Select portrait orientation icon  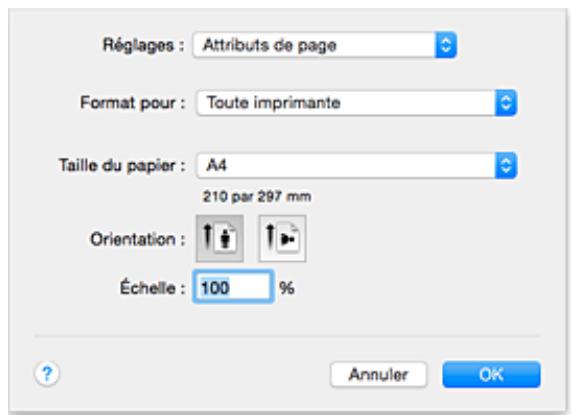point(220,238)
